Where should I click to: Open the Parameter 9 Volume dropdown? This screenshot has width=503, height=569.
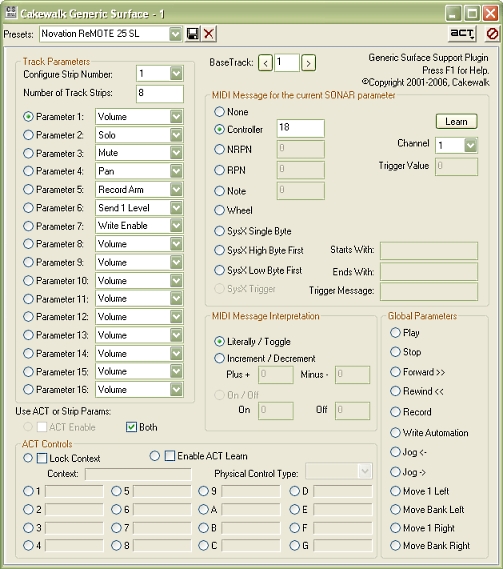click(176, 262)
